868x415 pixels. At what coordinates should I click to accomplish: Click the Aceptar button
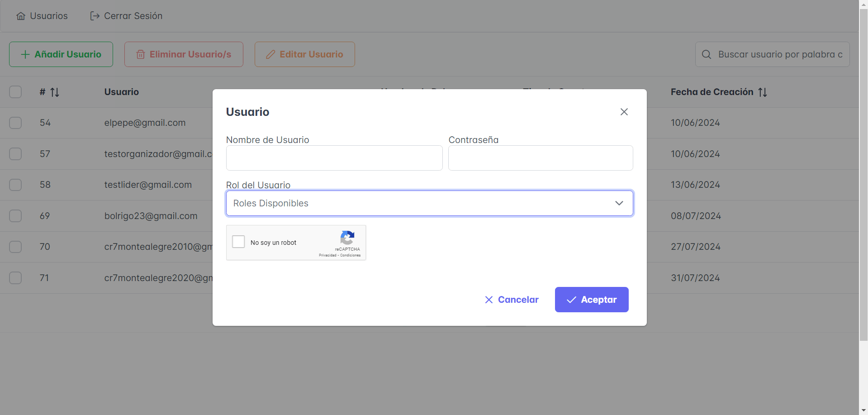(x=592, y=300)
